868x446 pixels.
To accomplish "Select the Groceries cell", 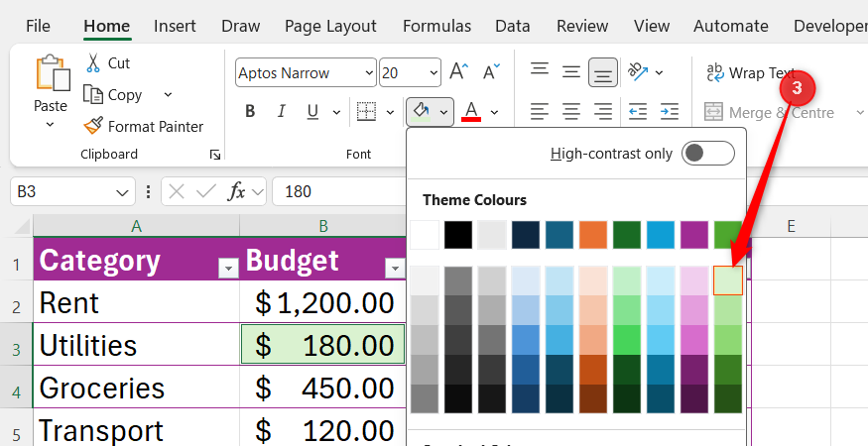I will point(136,388).
